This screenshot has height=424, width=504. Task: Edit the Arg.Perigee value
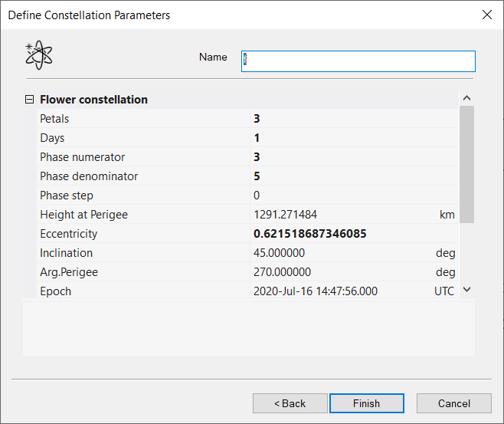tap(337, 272)
